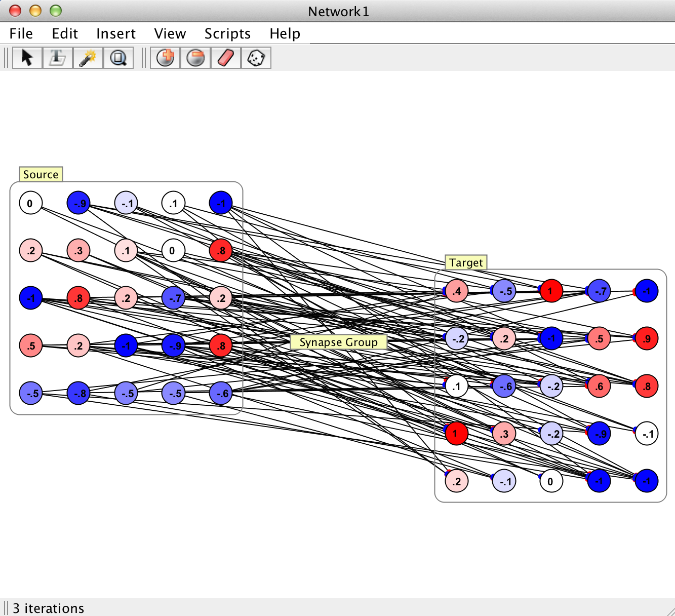
Task: Select the zoom magnifier tool
Action: tap(118, 58)
